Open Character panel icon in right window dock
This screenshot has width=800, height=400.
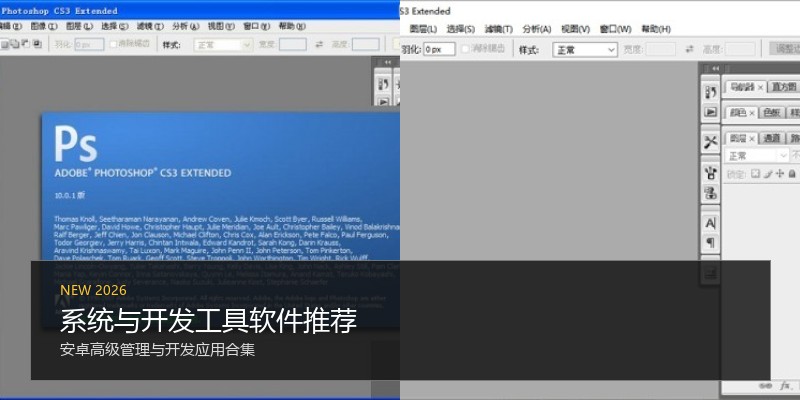pyautogui.click(x=710, y=223)
